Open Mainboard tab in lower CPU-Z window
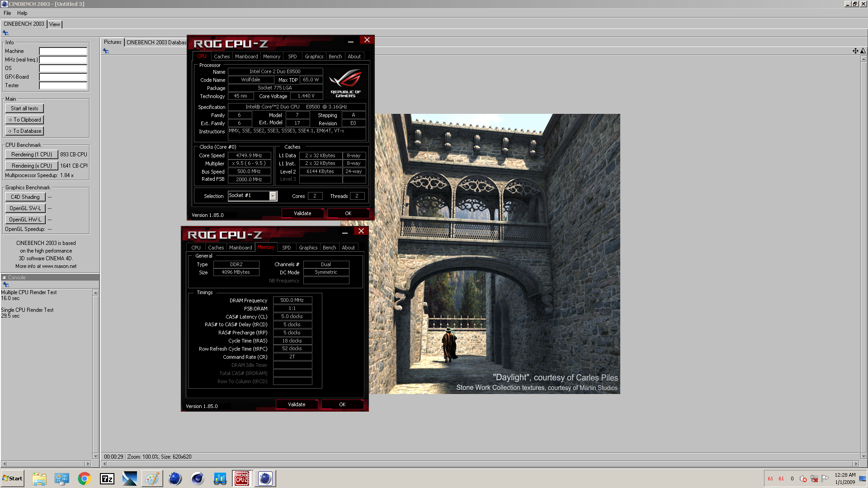868x488 pixels. point(241,248)
